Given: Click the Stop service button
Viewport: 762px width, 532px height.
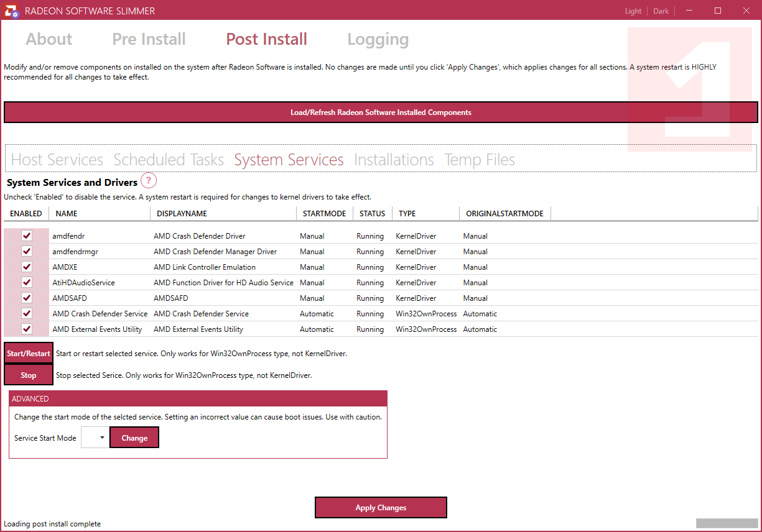Looking at the screenshot, I should pyautogui.click(x=29, y=375).
